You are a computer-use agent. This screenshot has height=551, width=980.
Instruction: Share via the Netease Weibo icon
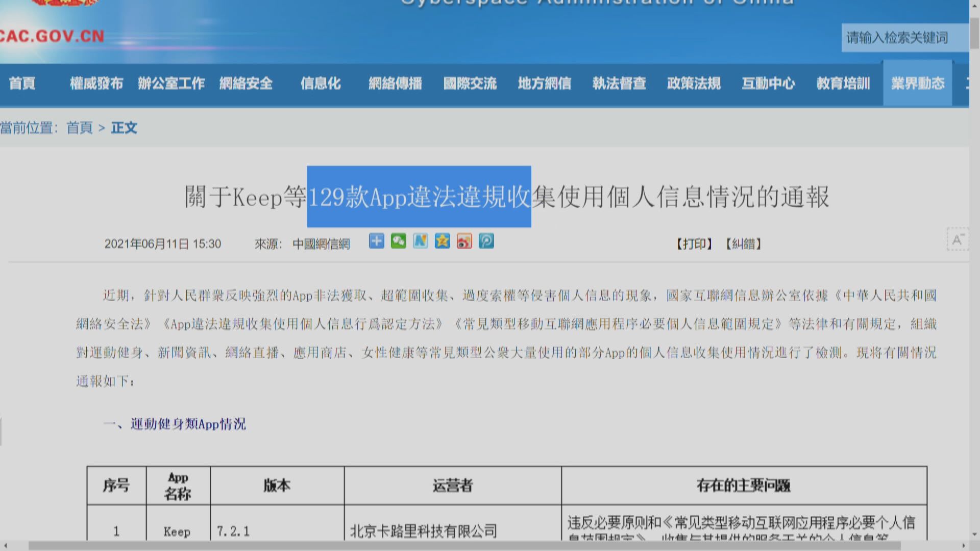[x=420, y=241]
